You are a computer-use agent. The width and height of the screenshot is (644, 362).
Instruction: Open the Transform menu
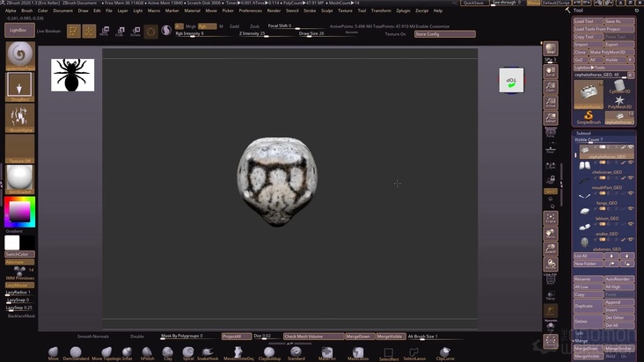381,11
